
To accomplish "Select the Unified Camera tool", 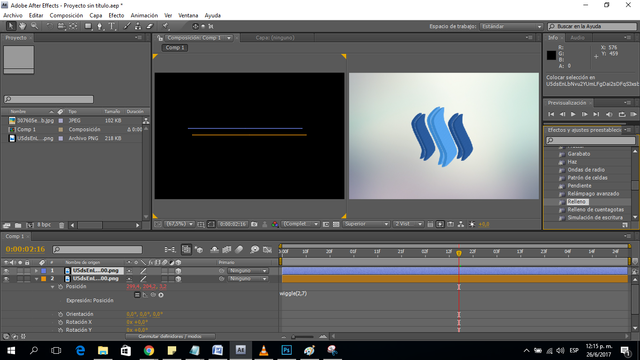I will click(61, 26).
